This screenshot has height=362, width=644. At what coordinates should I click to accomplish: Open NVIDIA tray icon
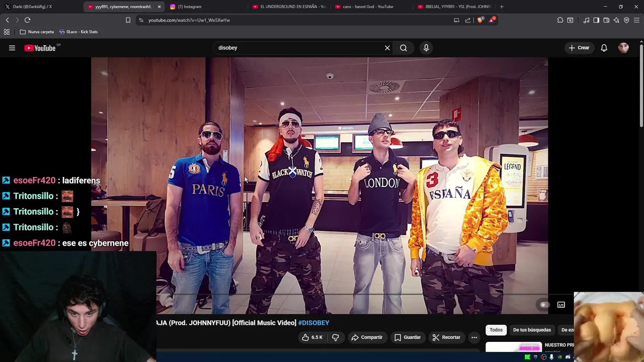click(559, 357)
